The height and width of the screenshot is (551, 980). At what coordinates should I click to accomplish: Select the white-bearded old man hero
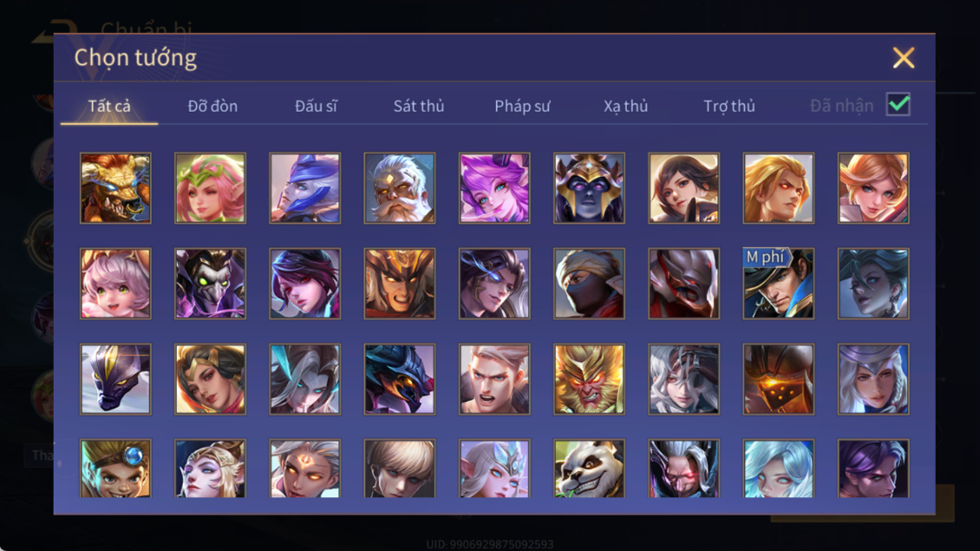click(x=400, y=187)
